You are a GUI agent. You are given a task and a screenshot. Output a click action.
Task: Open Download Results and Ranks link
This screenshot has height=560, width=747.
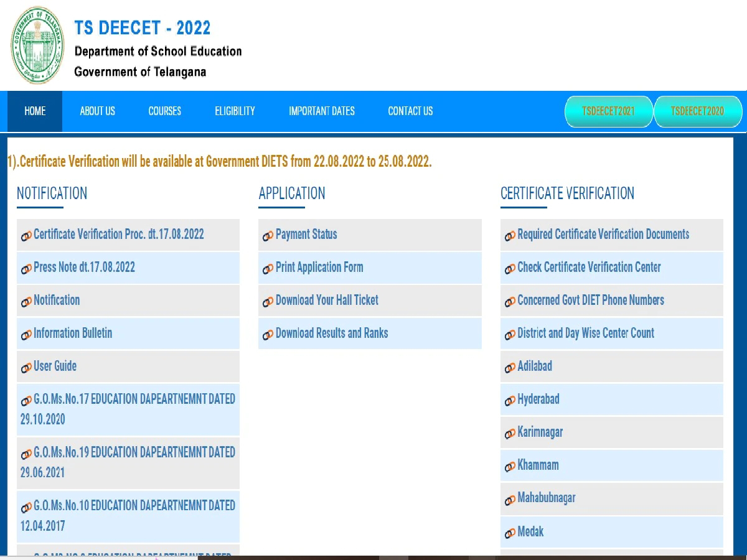coord(332,334)
